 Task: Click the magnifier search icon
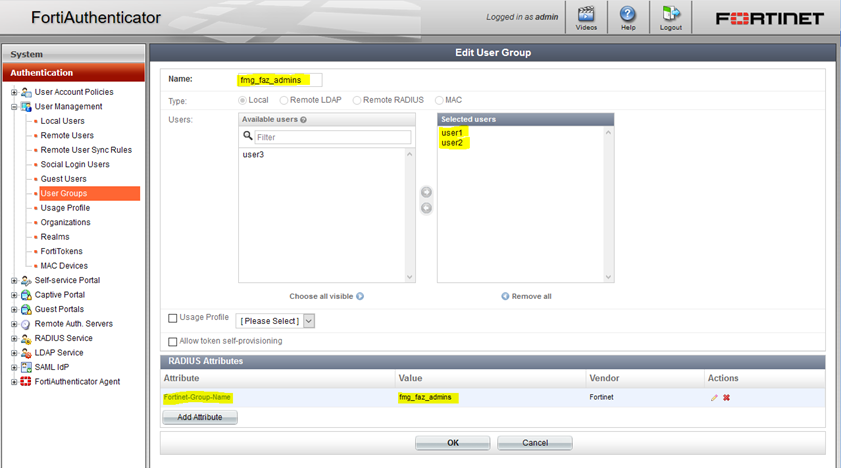point(247,136)
